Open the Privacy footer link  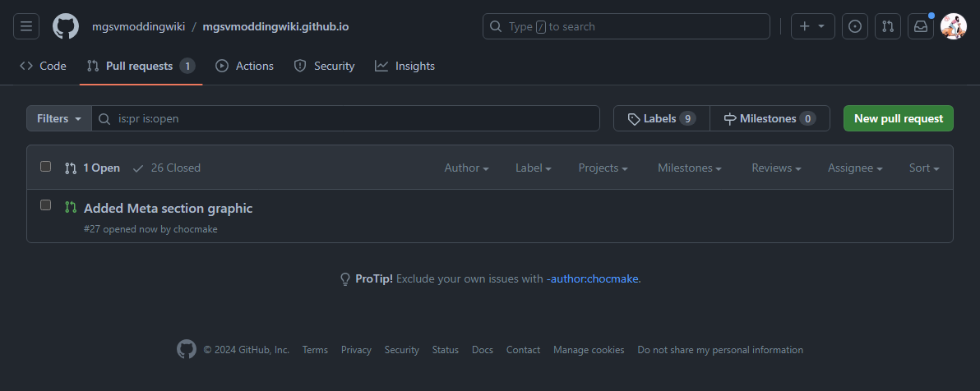[356, 350]
